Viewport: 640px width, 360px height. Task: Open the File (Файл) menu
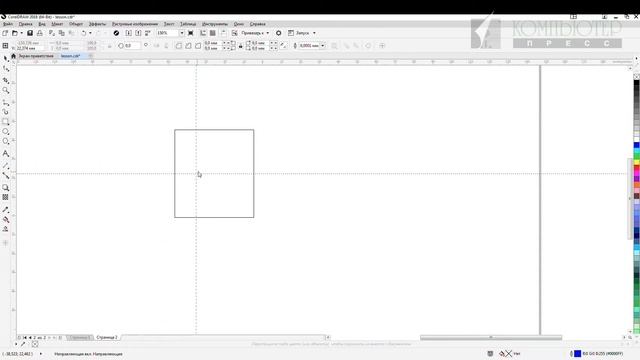(x=7, y=24)
